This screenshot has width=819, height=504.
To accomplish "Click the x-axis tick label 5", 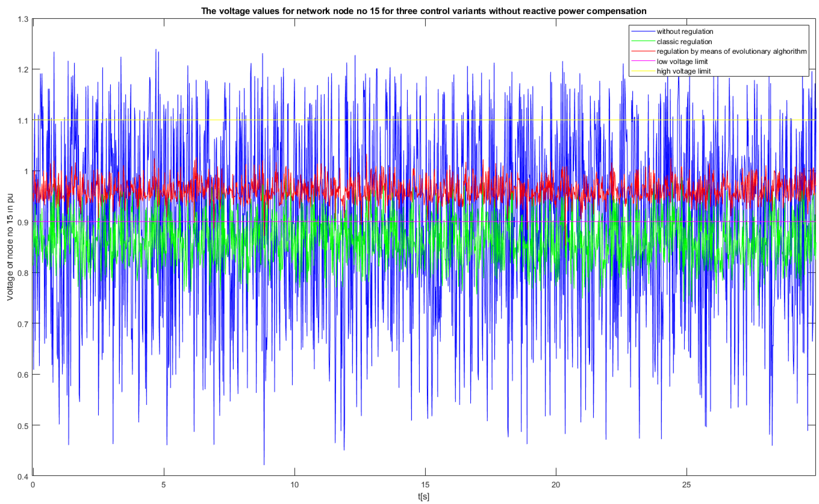I will [x=164, y=485].
